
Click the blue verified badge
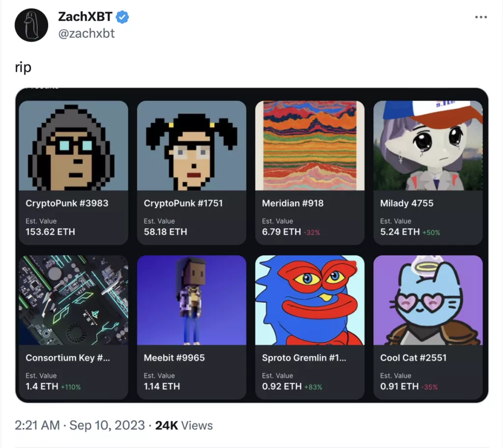(122, 18)
